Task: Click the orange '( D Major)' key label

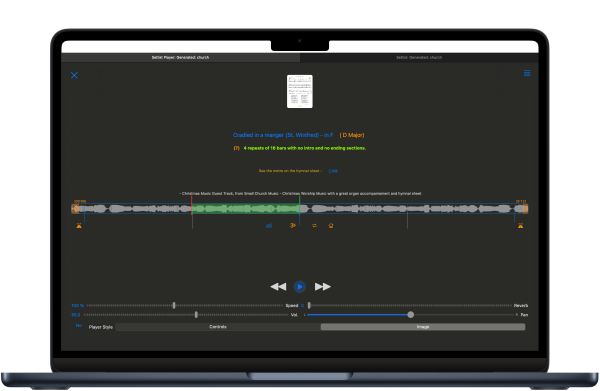Action: click(x=352, y=135)
